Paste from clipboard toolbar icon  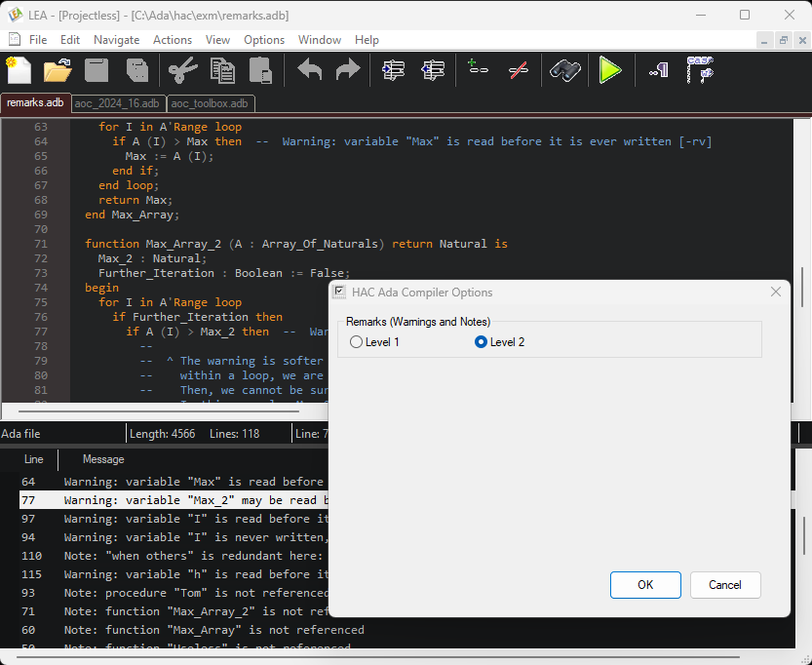click(260, 70)
